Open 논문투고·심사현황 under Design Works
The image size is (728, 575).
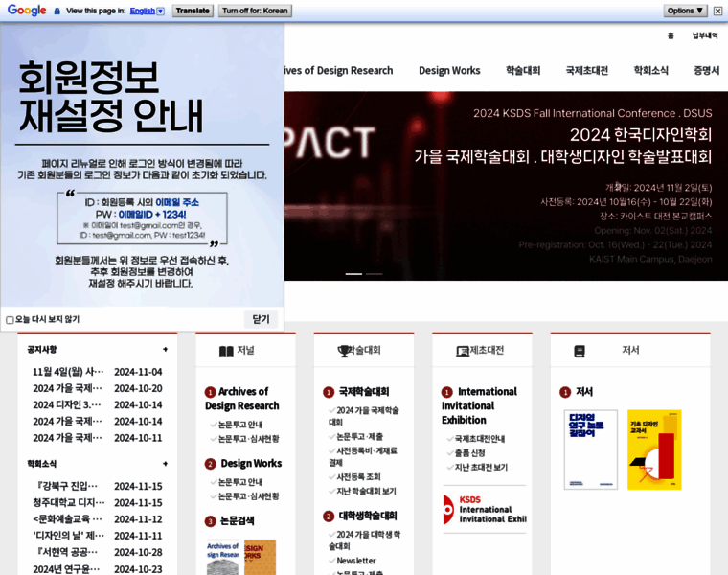249,496
